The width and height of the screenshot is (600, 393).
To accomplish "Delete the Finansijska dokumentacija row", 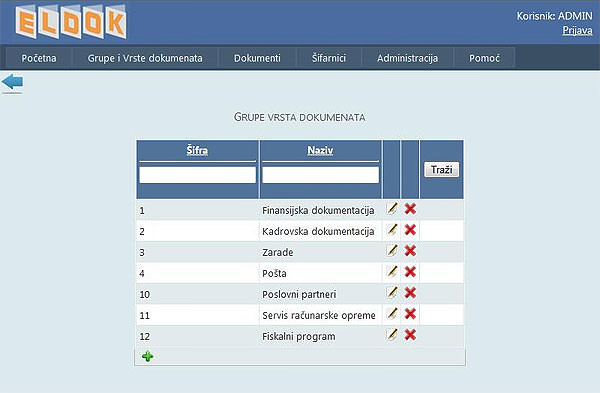I will 410,209.
